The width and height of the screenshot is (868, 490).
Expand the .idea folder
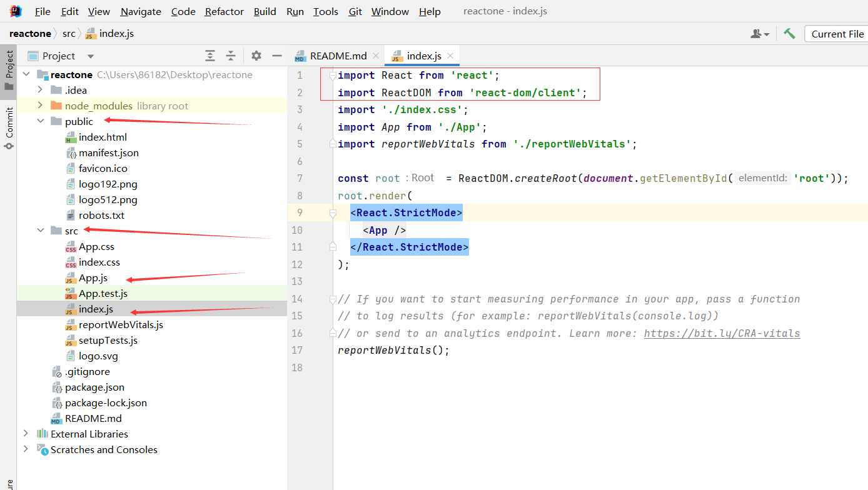point(40,90)
